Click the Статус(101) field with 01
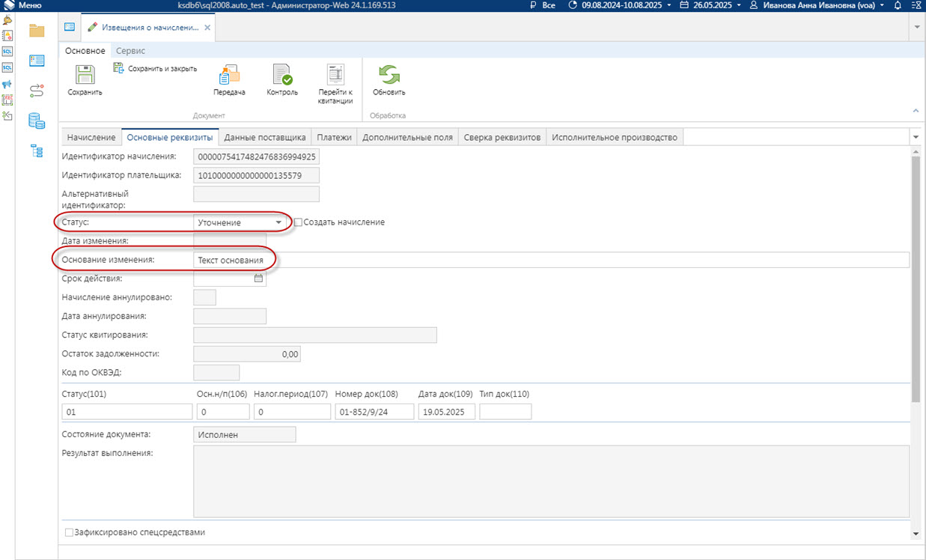Image resolution: width=926 pixels, height=560 pixels. coord(127,412)
